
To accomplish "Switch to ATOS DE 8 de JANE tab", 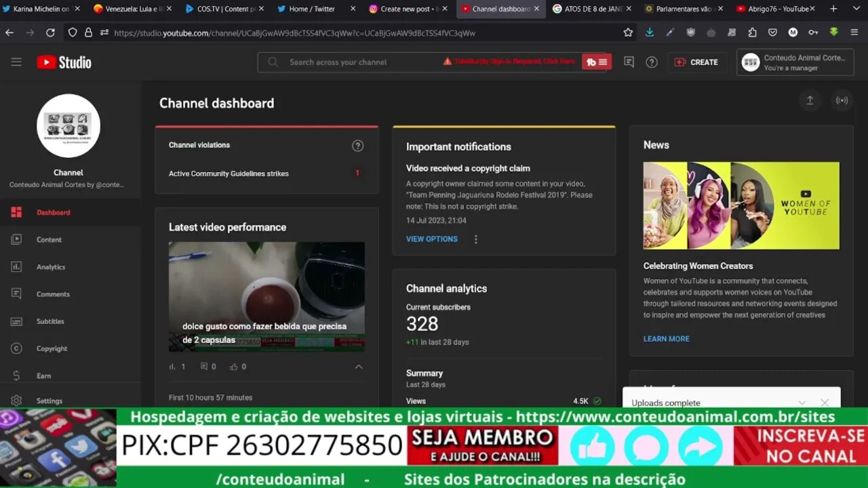I will [x=591, y=9].
